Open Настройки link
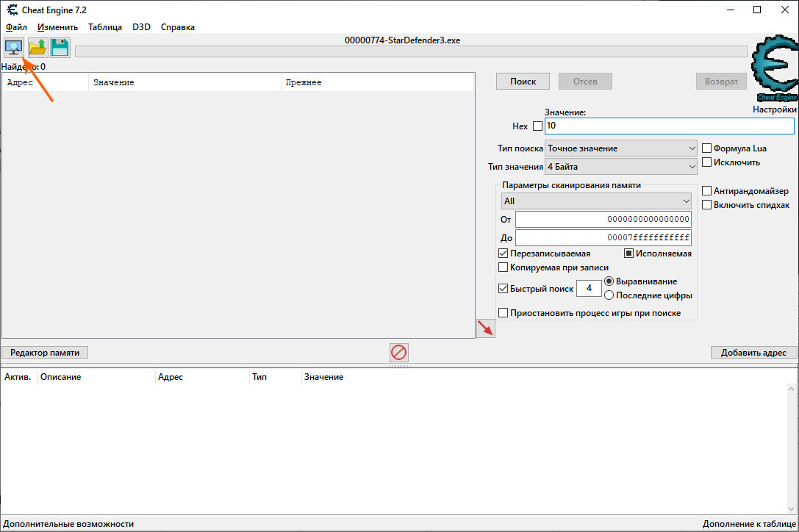The image size is (799, 532). coord(775,109)
